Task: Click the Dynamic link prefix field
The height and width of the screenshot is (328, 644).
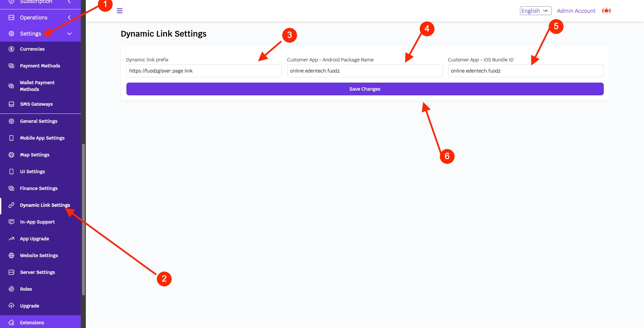Action: (x=204, y=71)
